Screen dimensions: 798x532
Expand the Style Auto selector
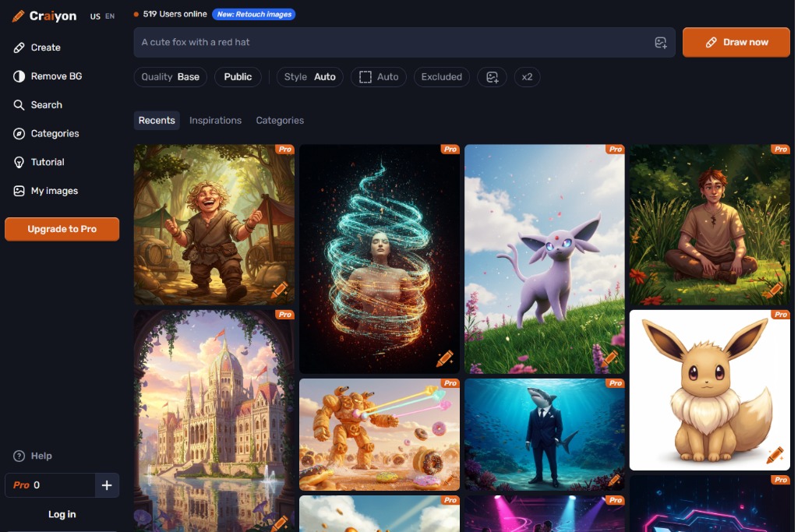click(x=309, y=77)
